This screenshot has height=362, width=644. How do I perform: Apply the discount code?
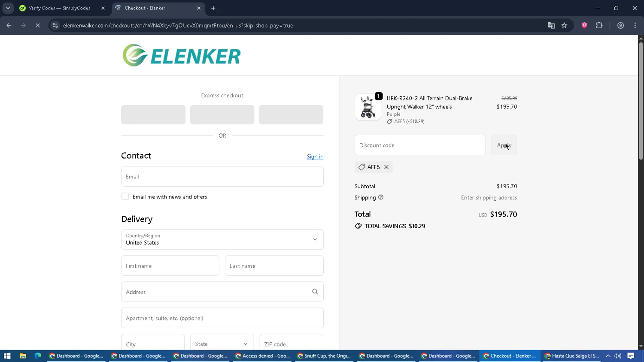504,145
